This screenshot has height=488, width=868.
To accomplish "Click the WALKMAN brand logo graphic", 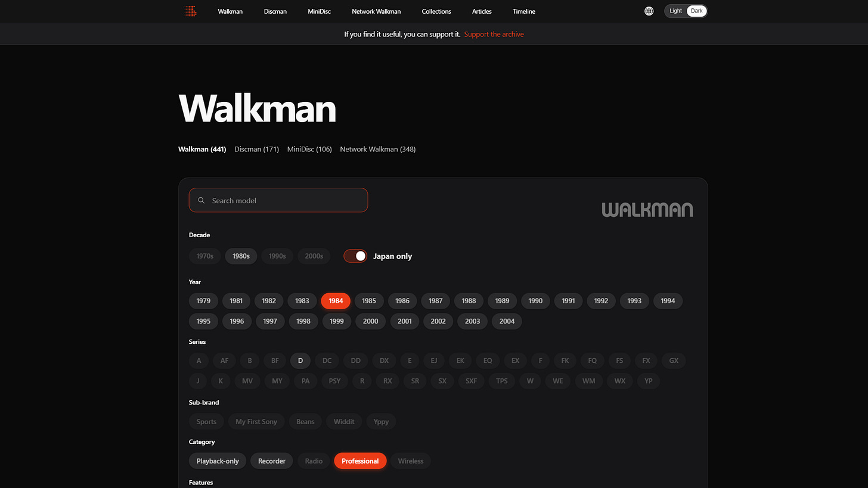I will tap(647, 210).
